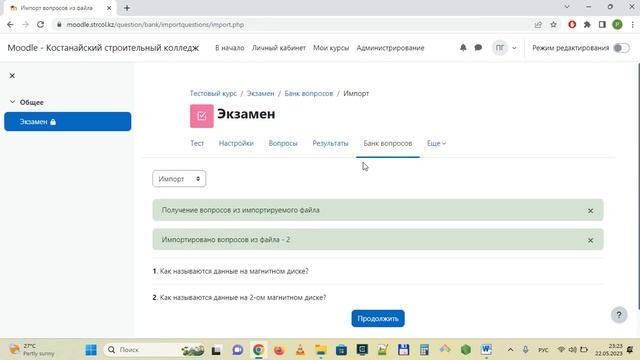Open Банк вопросов breadcrumb link
The height and width of the screenshot is (360, 640).
point(309,93)
